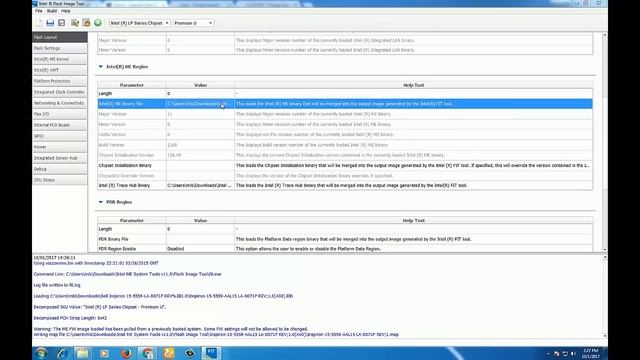Viewport: 640px width, 360px height.
Task: Select the Flash Layout sidebar tab
Action: 60,37
